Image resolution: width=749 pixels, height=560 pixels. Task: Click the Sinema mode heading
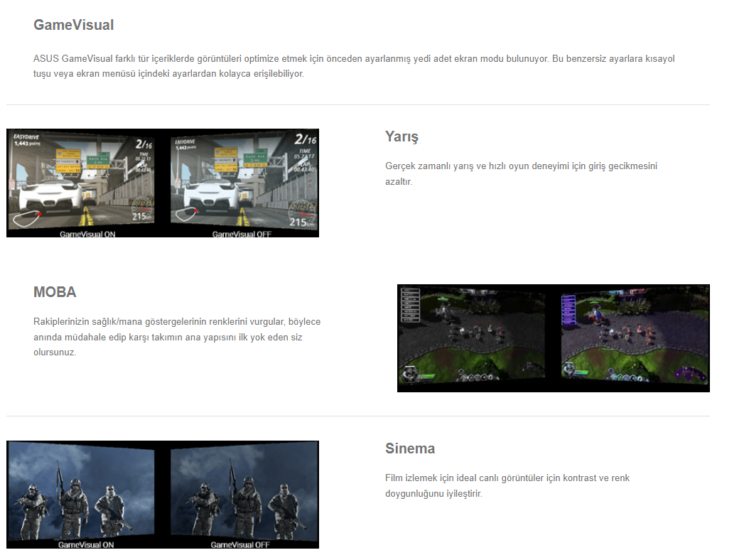[409, 448]
